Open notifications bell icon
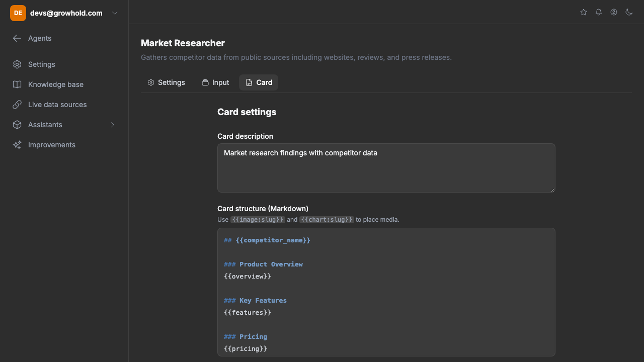 click(599, 12)
